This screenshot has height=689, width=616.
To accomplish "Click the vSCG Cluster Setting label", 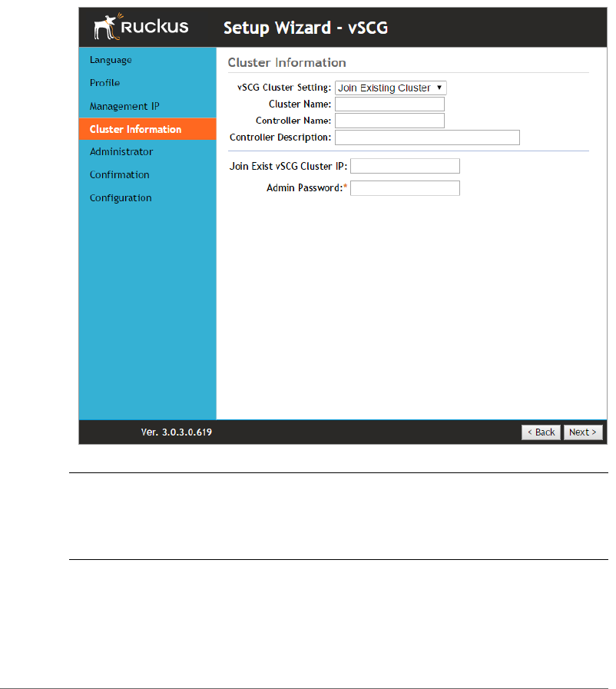I will (x=284, y=88).
